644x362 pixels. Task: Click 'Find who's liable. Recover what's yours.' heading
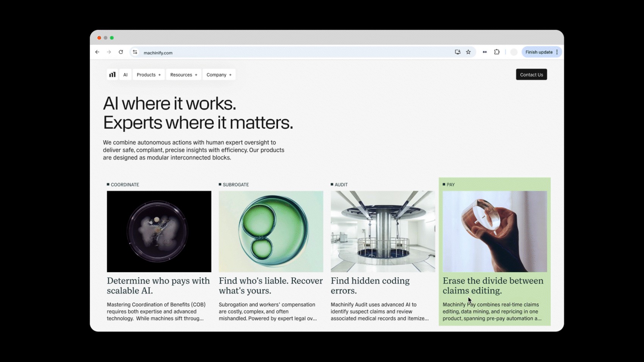(271, 286)
